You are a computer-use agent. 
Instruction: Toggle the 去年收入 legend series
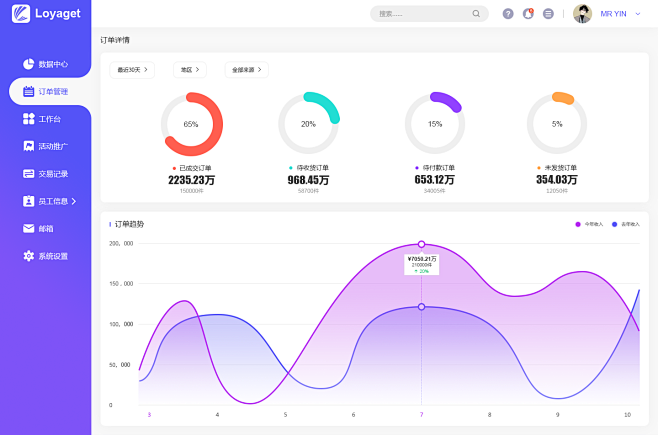pos(625,224)
